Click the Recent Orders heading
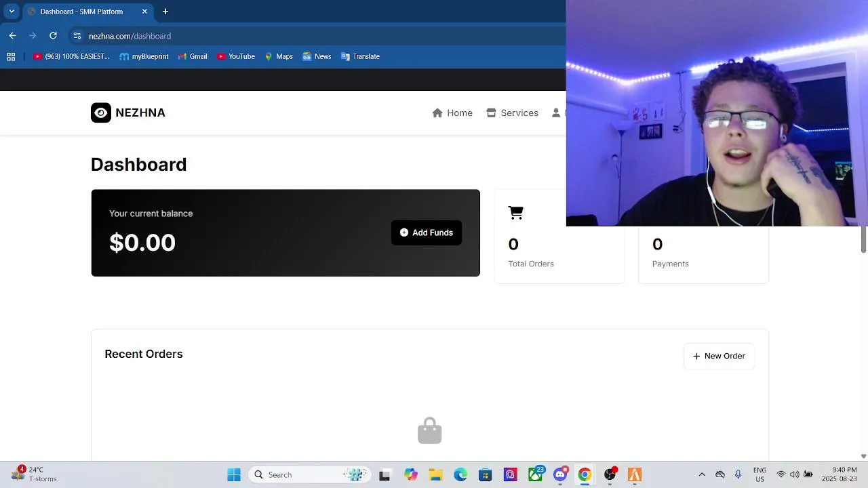868x488 pixels. (x=144, y=354)
